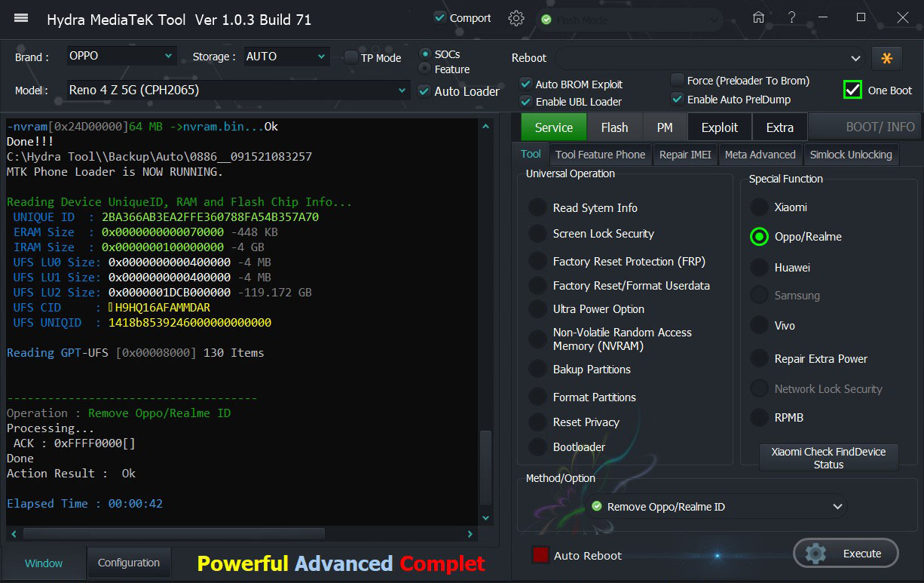Open the Reboot dropdown
Screen dimensions: 924x583
coord(710,58)
